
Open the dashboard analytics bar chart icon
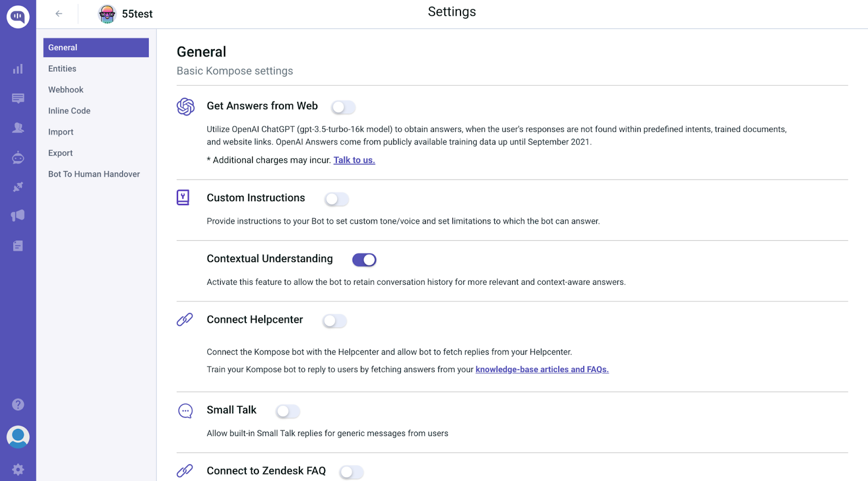(x=18, y=69)
